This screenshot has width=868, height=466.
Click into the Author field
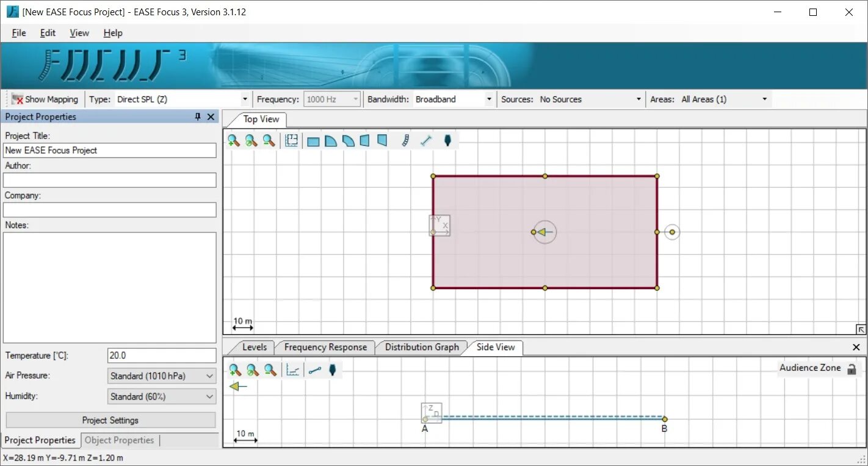click(110, 180)
